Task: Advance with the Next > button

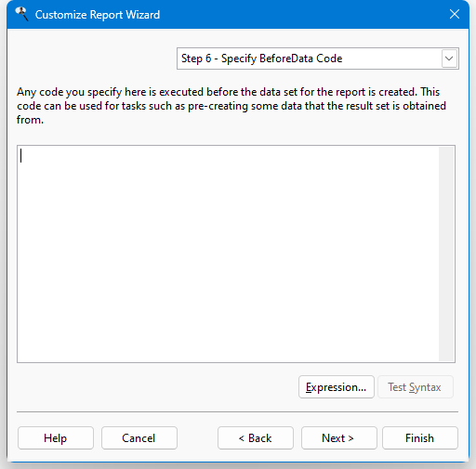Action: point(339,438)
